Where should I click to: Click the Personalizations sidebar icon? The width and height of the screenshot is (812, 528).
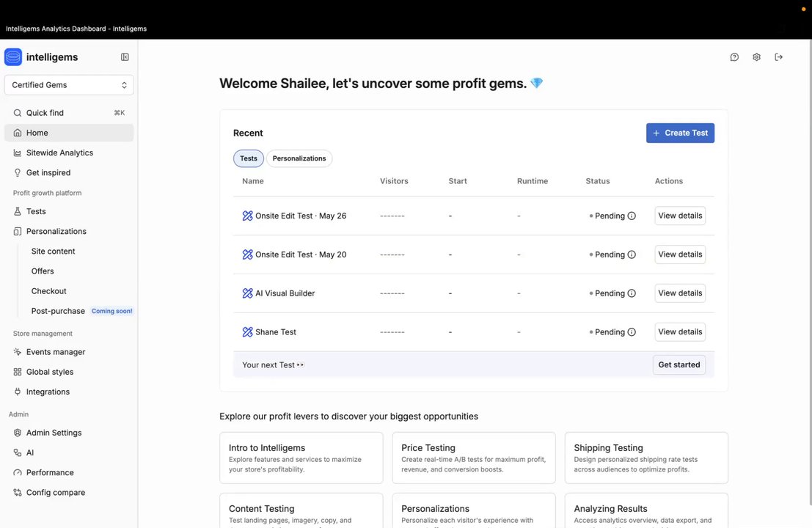point(18,232)
